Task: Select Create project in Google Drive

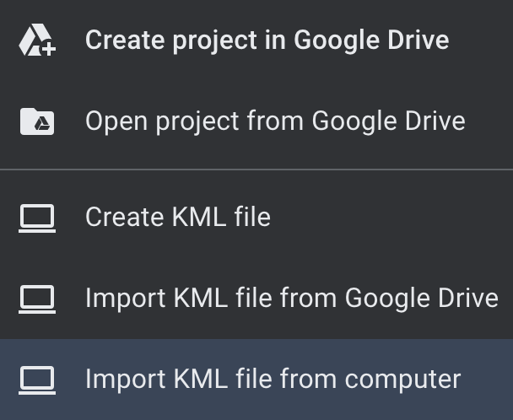Action: [x=256, y=40]
